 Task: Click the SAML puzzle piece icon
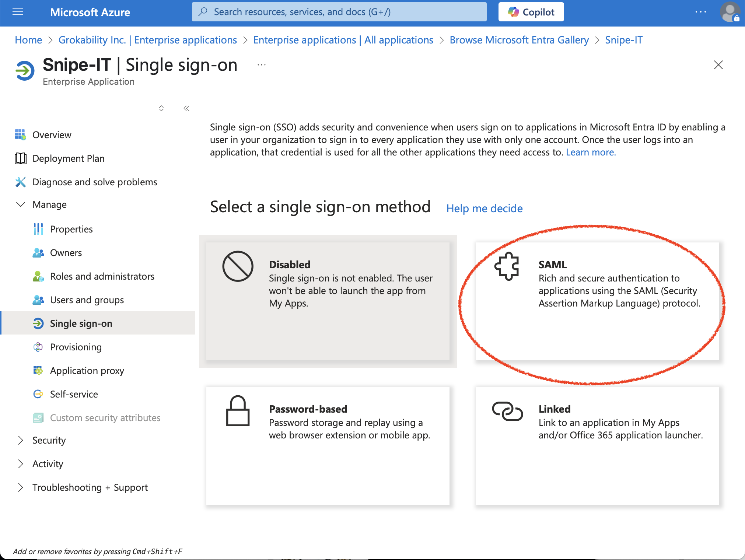click(507, 266)
